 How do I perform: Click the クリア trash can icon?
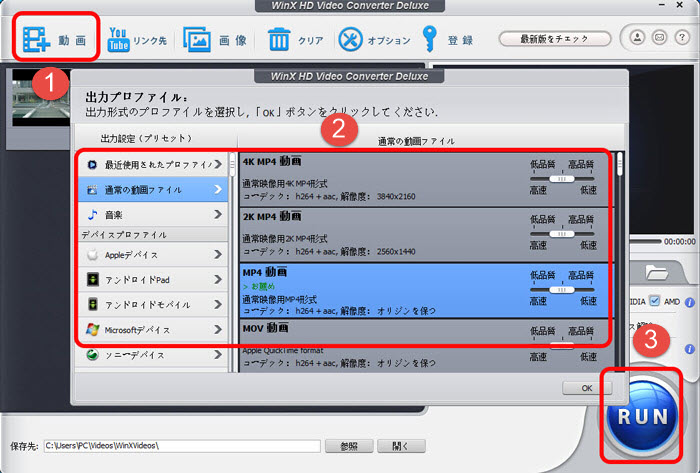279,39
